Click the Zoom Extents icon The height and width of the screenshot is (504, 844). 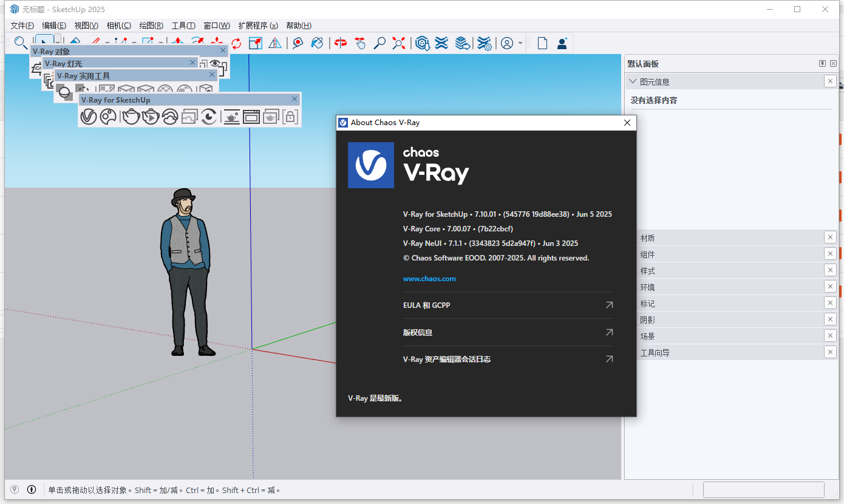[x=398, y=43]
